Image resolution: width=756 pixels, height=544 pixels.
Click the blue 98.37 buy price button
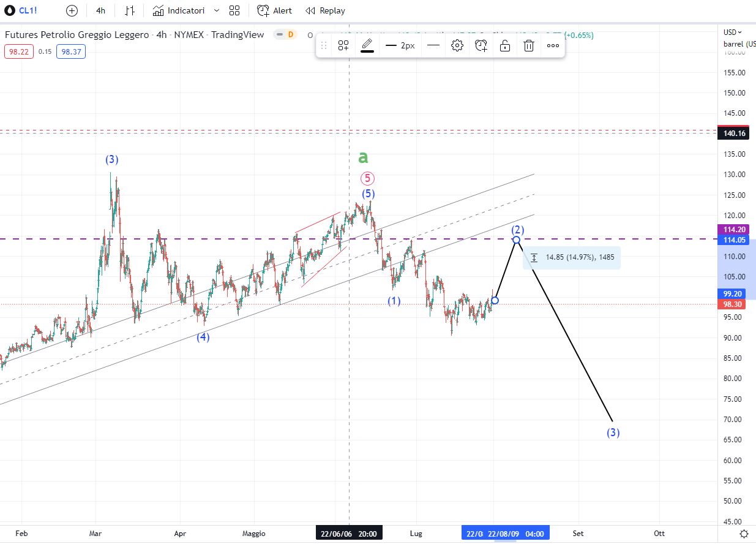(70, 52)
